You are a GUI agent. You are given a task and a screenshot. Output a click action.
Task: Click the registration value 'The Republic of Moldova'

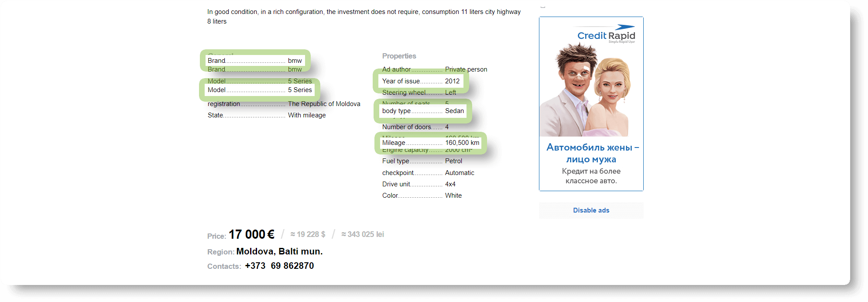click(x=324, y=104)
